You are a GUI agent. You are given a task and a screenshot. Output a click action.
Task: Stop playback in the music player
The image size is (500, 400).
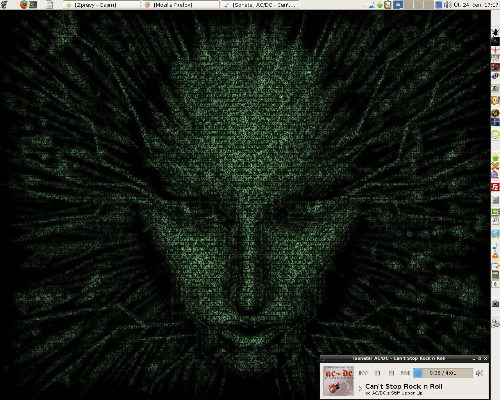(391, 373)
